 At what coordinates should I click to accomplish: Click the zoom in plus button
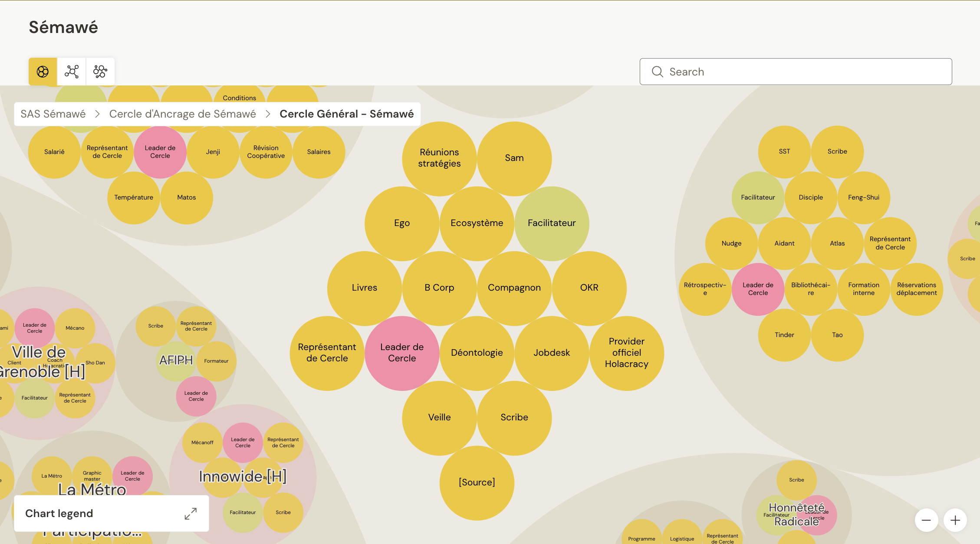click(x=955, y=520)
